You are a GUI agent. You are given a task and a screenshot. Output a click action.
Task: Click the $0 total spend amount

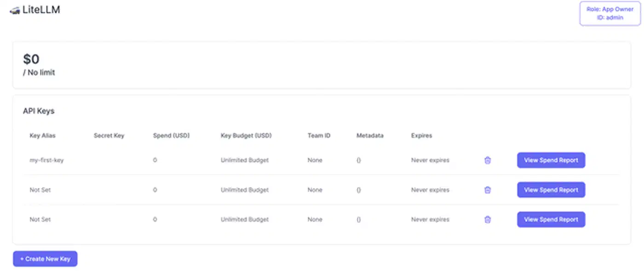pos(31,59)
